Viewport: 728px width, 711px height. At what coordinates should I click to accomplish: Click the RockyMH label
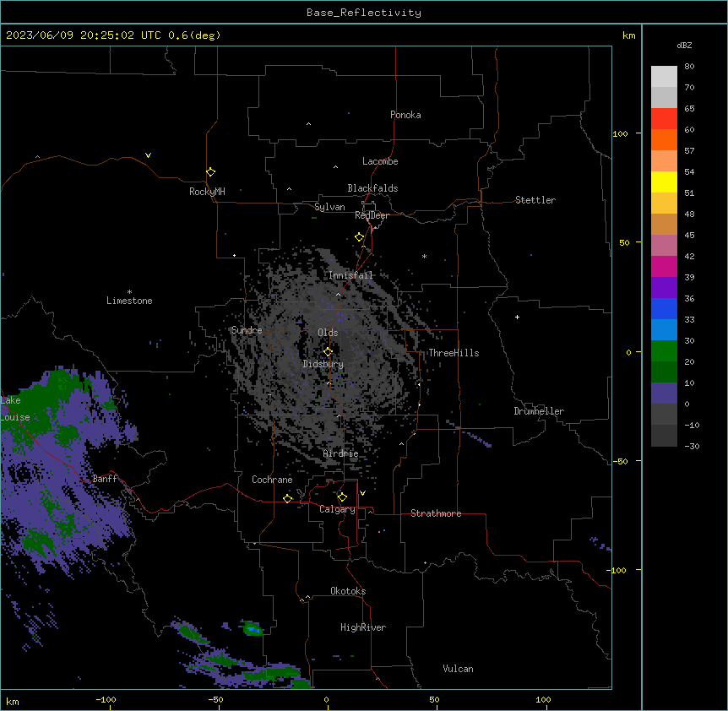pos(207,192)
